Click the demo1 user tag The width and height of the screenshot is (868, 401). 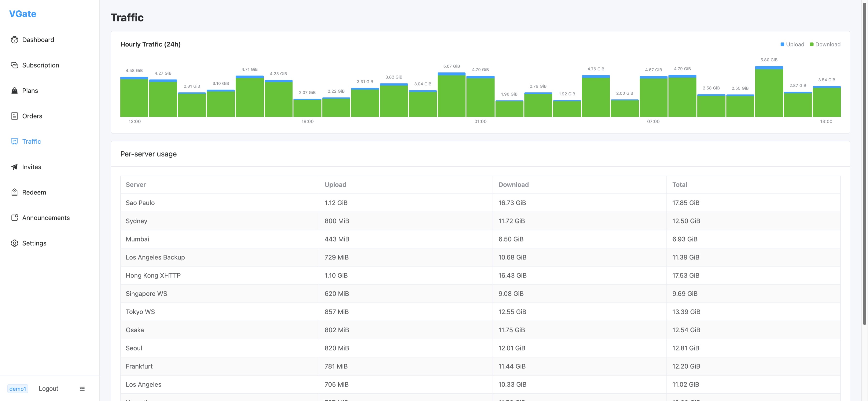point(17,388)
